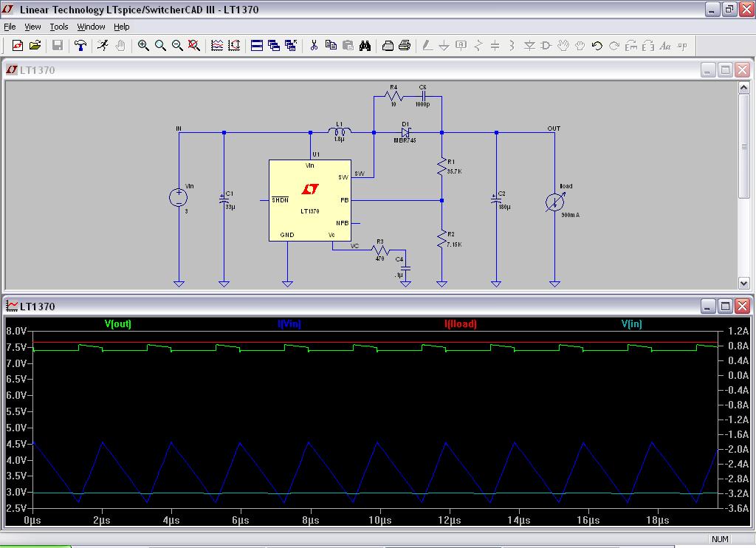Select the Inductor placement tool

(x=512, y=45)
